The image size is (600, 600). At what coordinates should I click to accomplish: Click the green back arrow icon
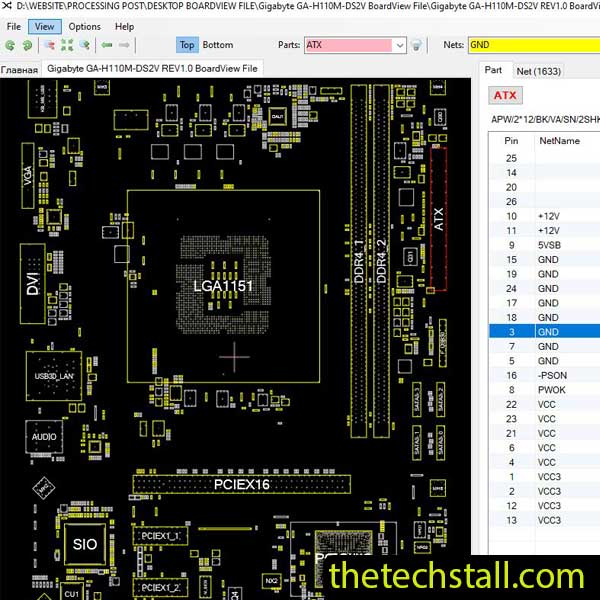point(107,45)
